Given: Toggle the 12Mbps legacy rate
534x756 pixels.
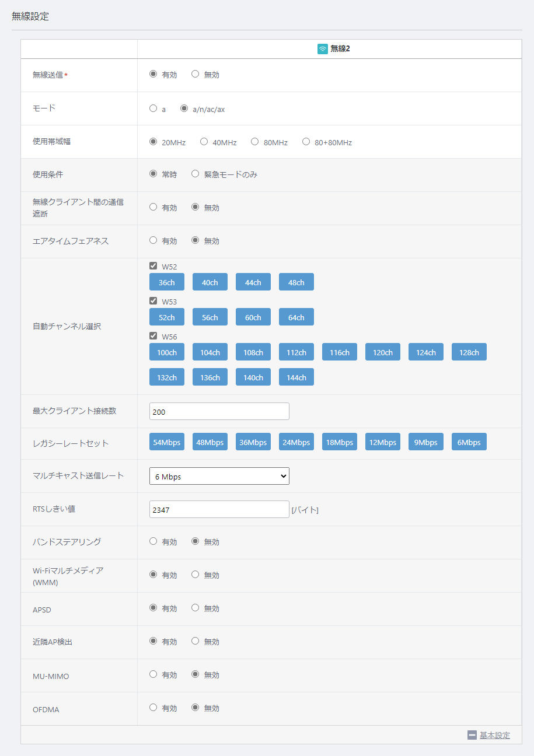Looking at the screenshot, I should tap(383, 442).
